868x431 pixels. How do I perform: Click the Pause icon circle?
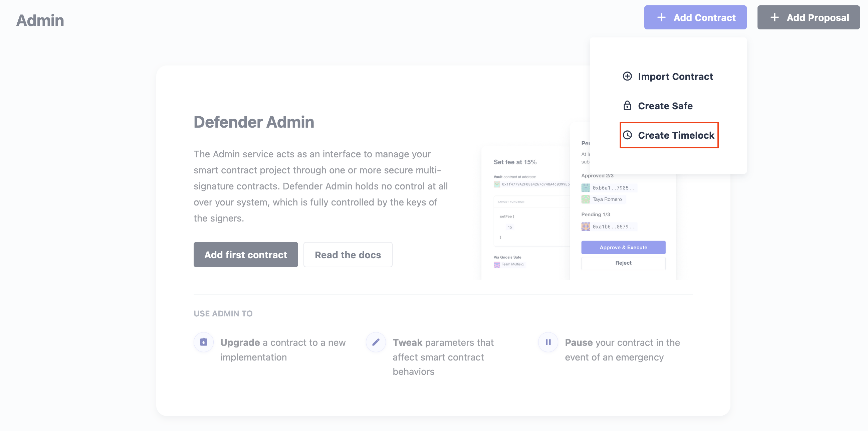(x=548, y=342)
